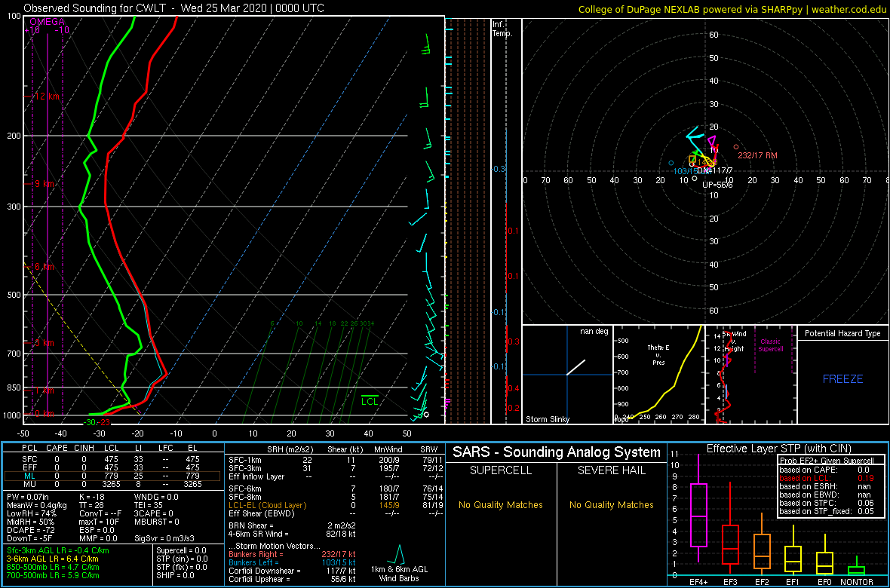The width and height of the screenshot is (890, 588).
Task: Click the 9 km height label
Action: [44, 184]
